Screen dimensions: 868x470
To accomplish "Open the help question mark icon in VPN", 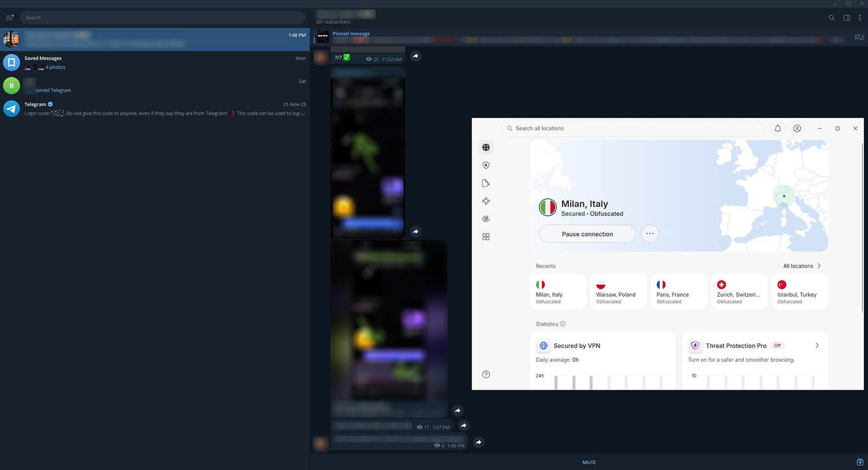I will [486, 375].
